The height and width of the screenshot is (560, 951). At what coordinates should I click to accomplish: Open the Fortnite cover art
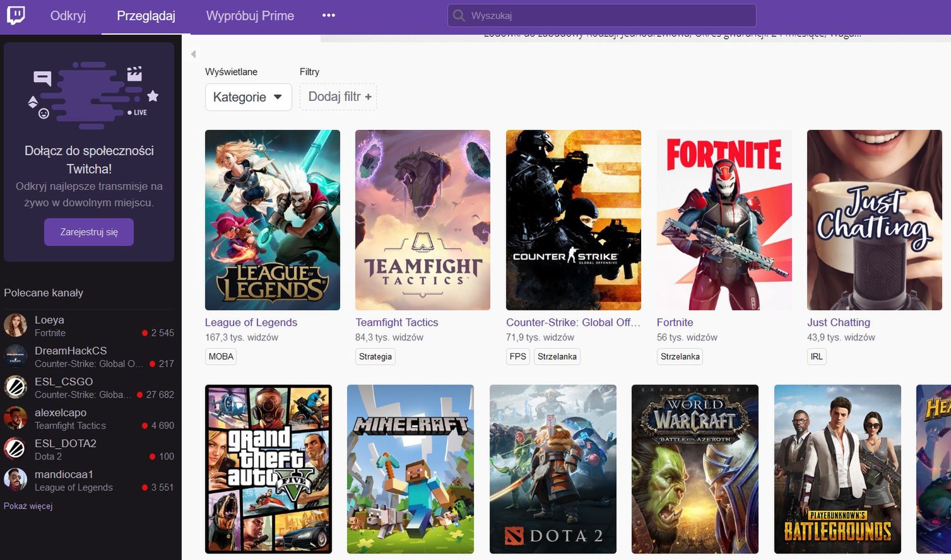pyautogui.click(x=724, y=220)
